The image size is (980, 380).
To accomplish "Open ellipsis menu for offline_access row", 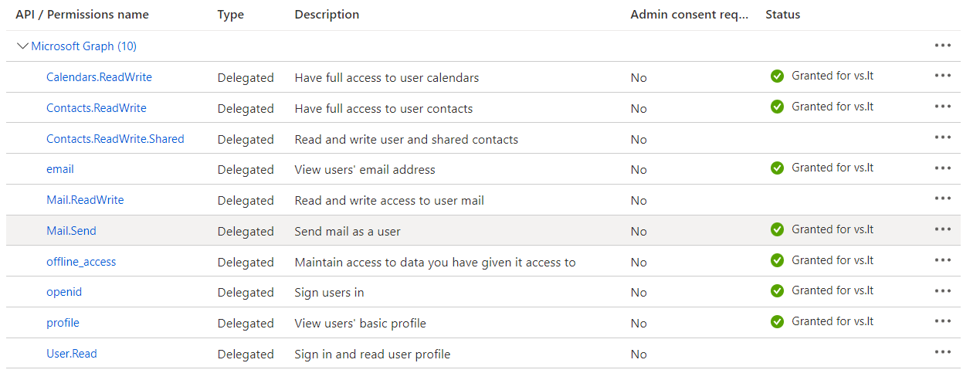I will [x=942, y=260].
